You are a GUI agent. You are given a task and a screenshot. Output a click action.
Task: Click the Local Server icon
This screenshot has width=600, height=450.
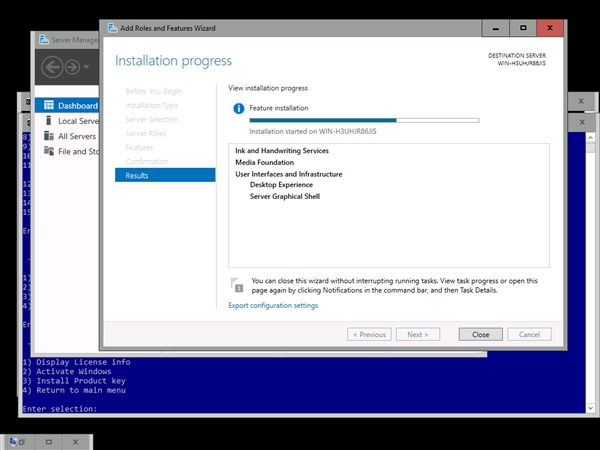(47, 121)
